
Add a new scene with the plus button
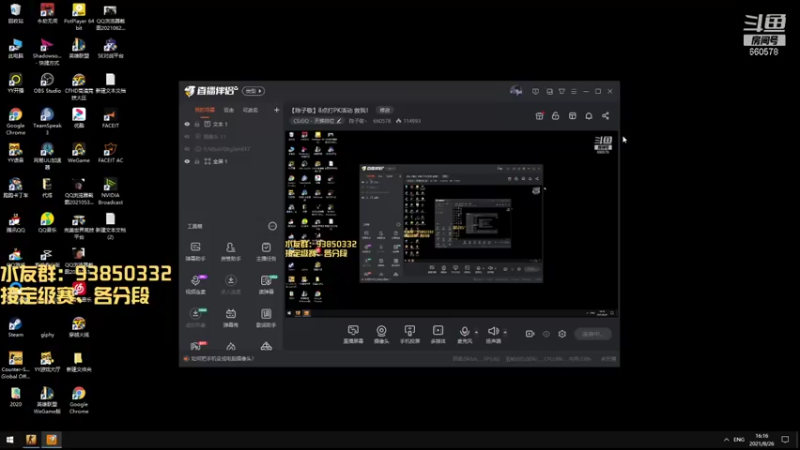[276, 110]
